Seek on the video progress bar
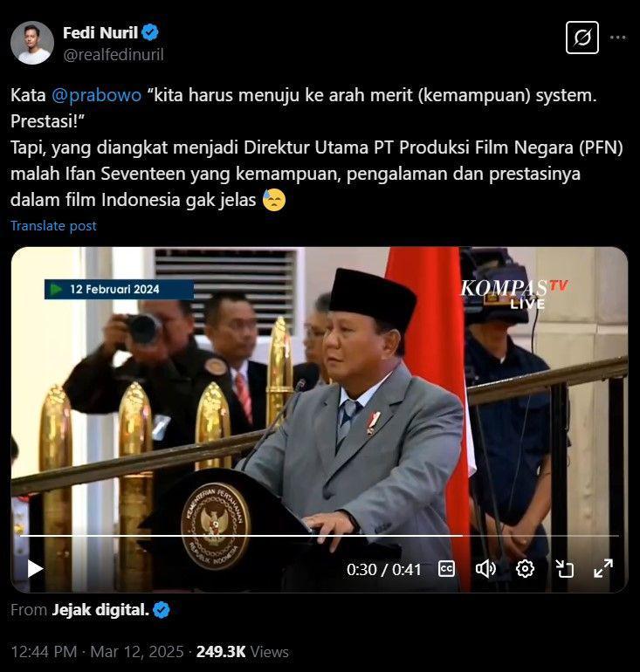Screen dimensions: 640x672 coord(320,536)
